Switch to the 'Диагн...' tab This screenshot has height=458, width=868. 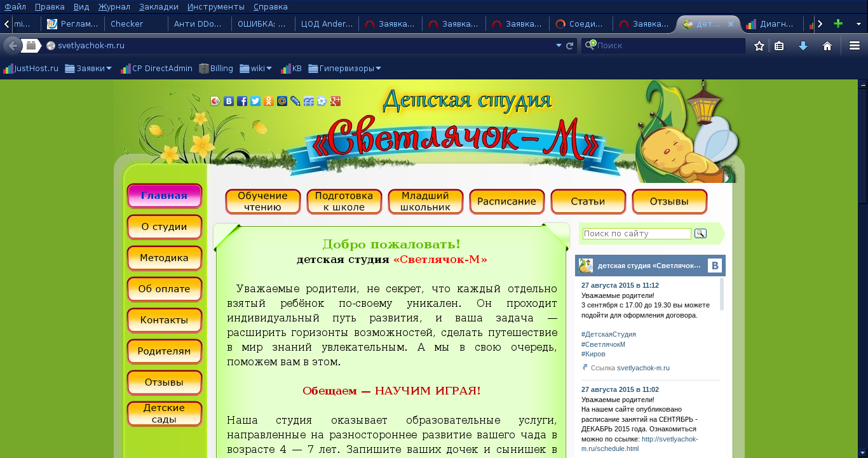click(x=771, y=24)
